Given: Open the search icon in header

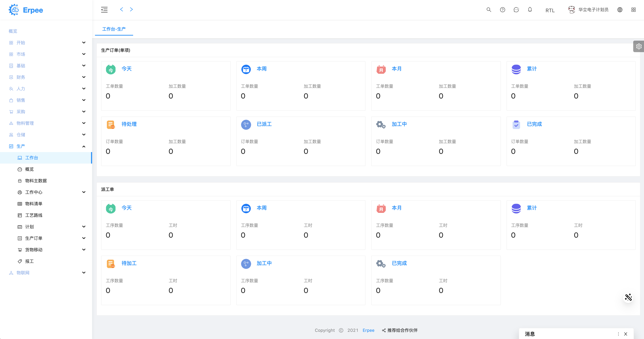Looking at the screenshot, I should coord(489,10).
